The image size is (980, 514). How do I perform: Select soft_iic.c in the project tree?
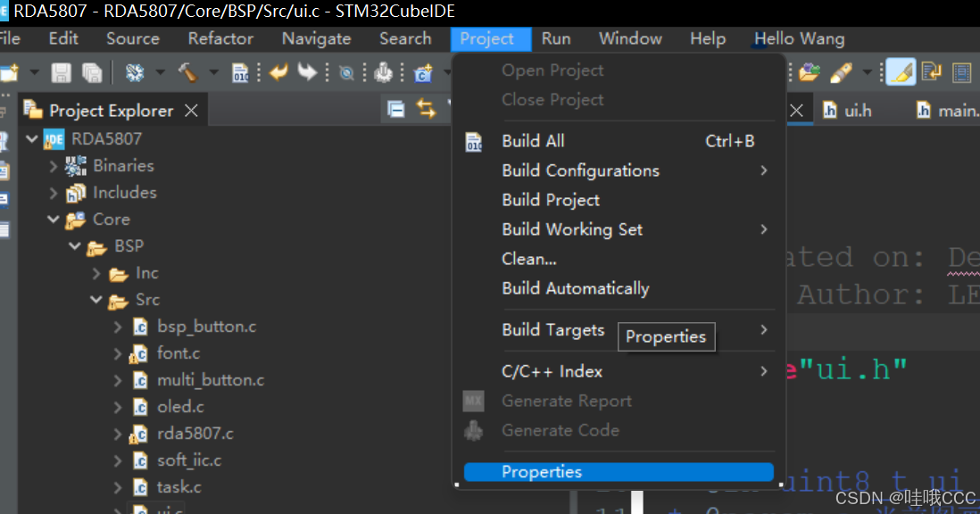point(189,461)
